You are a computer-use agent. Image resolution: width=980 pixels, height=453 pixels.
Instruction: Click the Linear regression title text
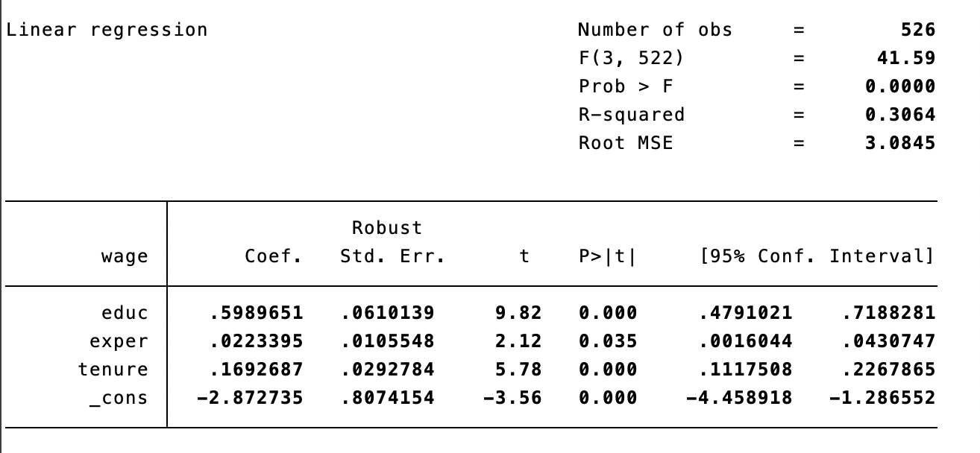coord(107,31)
